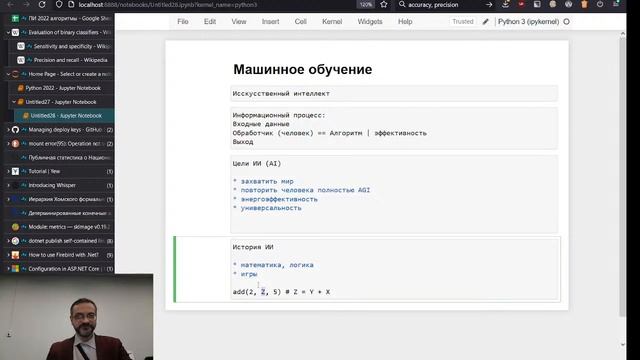Image resolution: width=640 pixels, height=360 pixels.
Task: Click the browser forward arrow
Action: [26, 4]
